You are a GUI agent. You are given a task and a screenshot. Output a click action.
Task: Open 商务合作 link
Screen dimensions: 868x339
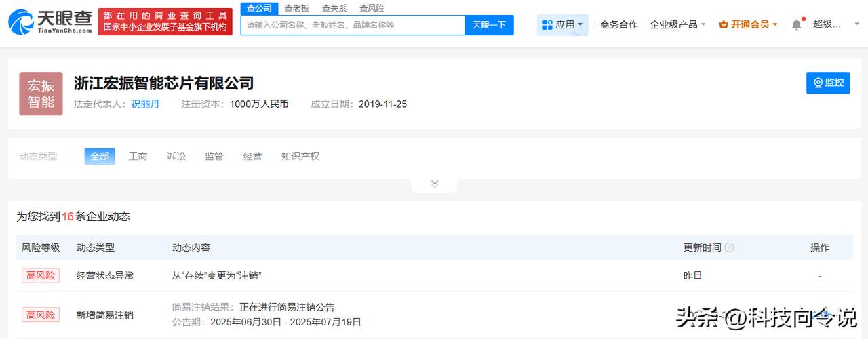619,24
